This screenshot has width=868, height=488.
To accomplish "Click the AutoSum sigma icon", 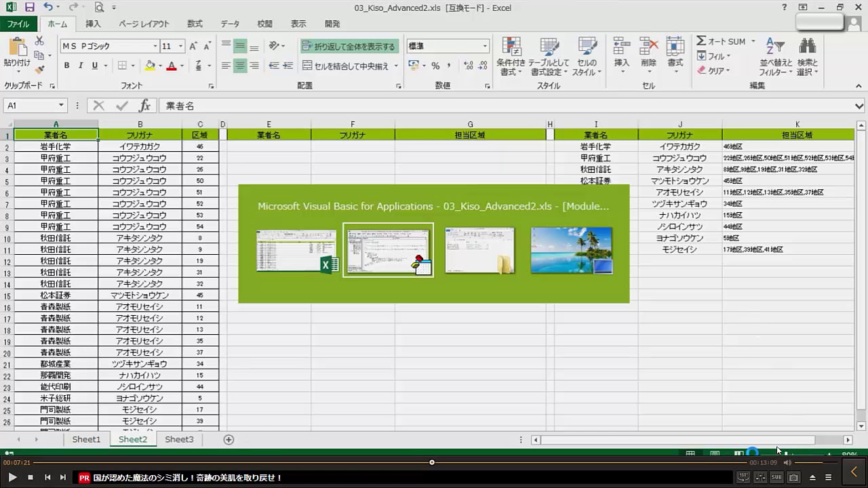I will pyautogui.click(x=702, y=41).
